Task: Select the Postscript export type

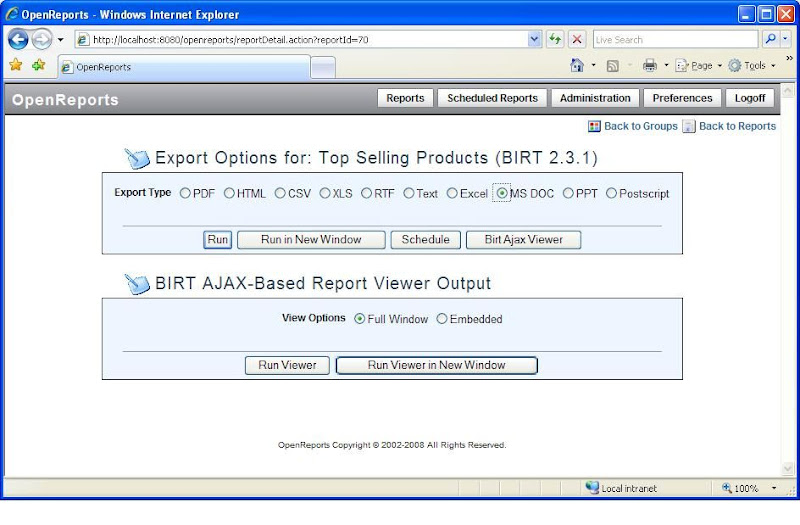Action: [x=611, y=193]
